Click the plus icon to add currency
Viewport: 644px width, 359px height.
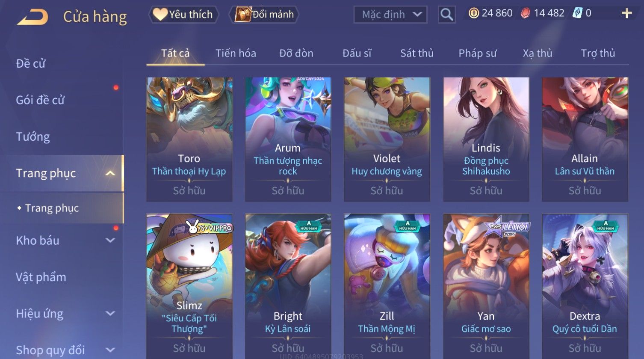(x=626, y=13)
